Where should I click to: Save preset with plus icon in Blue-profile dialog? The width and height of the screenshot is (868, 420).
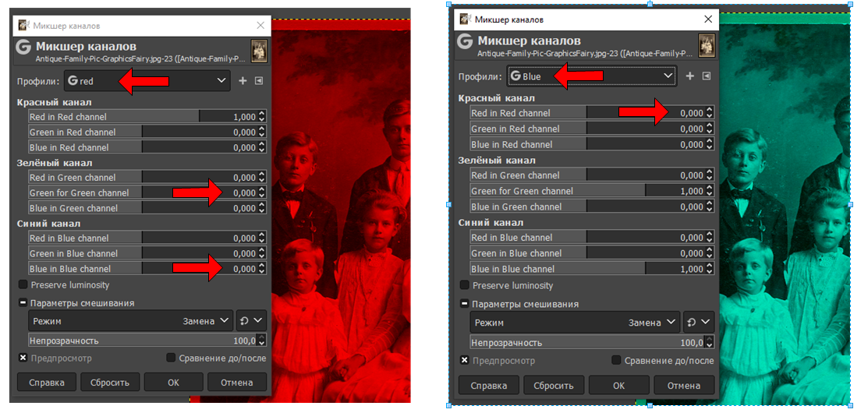[x=689, y=76]
